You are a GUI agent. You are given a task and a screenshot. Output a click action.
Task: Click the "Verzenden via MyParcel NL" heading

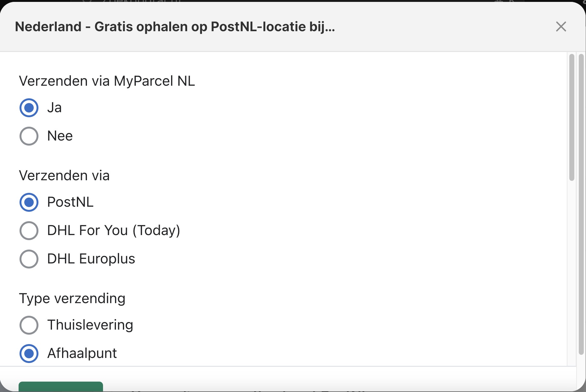click(107, 81)
